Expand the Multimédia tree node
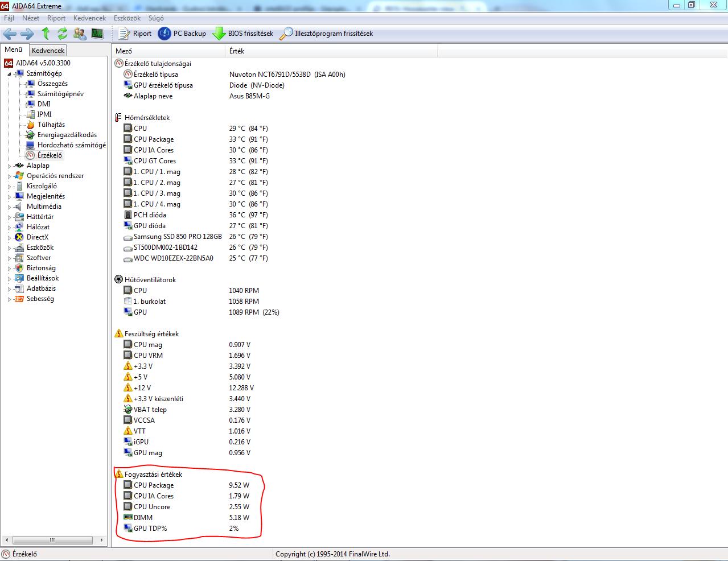The height and width of the screenshot is (561, 728). point(9,207)
